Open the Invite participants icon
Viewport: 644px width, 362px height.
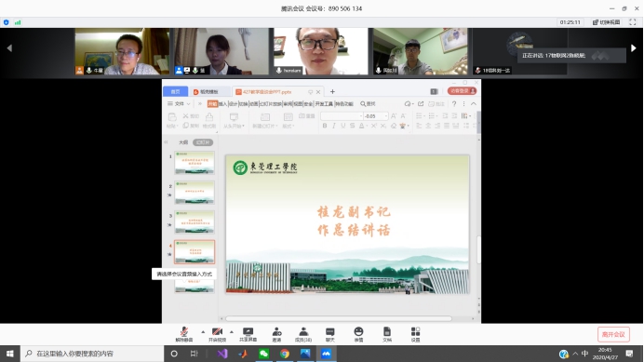coord(276,334)
